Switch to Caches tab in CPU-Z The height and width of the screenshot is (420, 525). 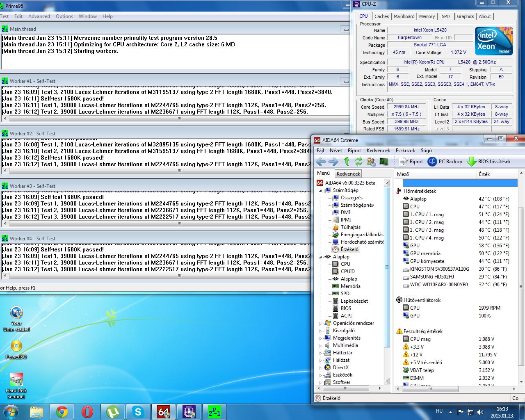tap(381, 16)
